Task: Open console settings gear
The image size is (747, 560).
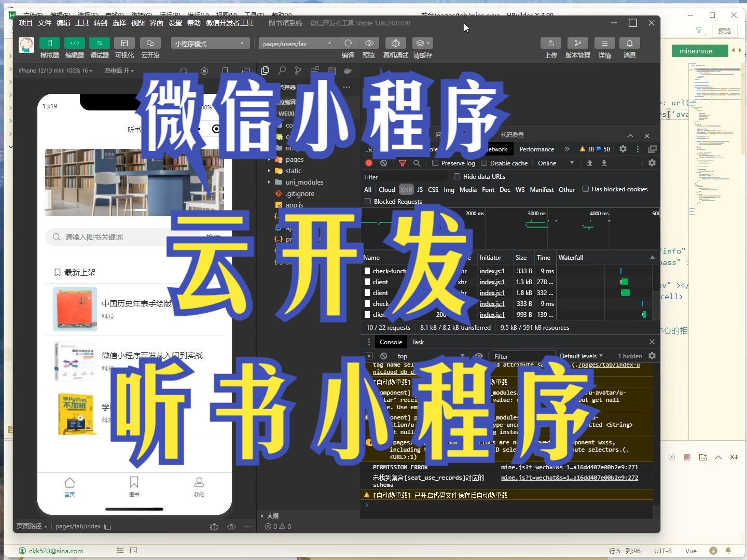Action: click(652, 356)
